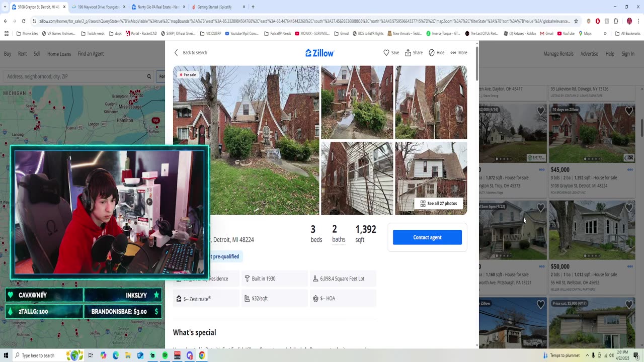The height and width of the screenshot is (362, 644).
Task: Bookmark this page with star
Action: [x=576, y=21]
